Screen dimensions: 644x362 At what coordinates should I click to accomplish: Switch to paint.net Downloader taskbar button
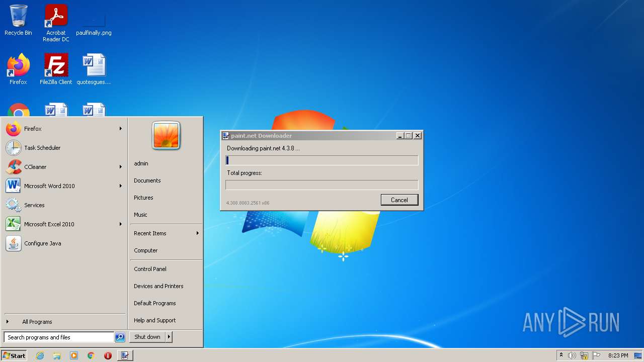click(x=125, y=355)
